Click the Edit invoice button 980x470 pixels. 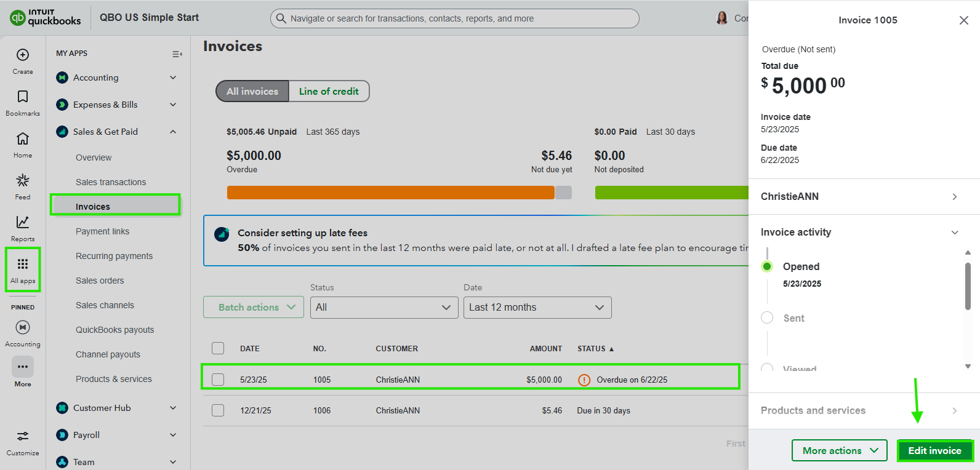(934, 450)
